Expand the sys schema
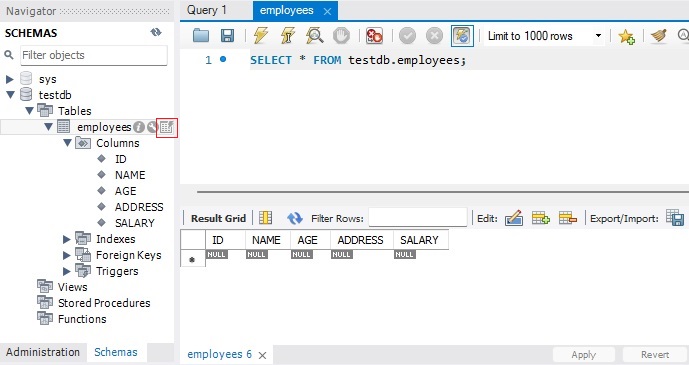The width and height of the screenshot is (689, 365). click(x=9, y=80)
